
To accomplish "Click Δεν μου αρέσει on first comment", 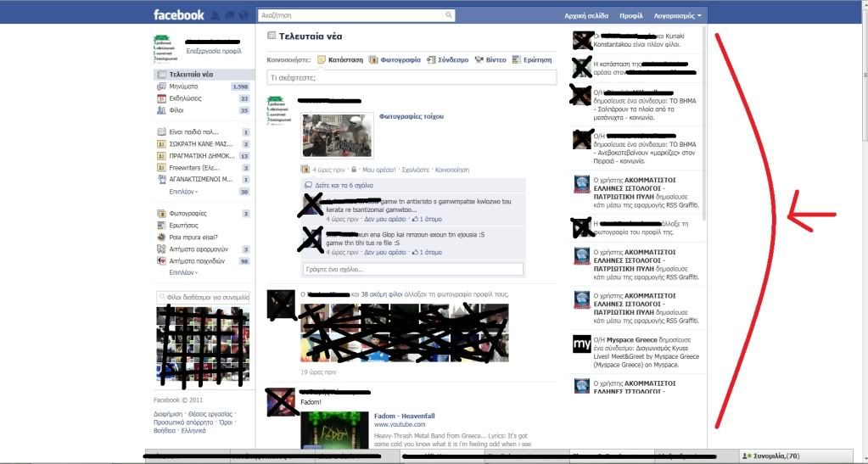I will [x=385, y=219].
